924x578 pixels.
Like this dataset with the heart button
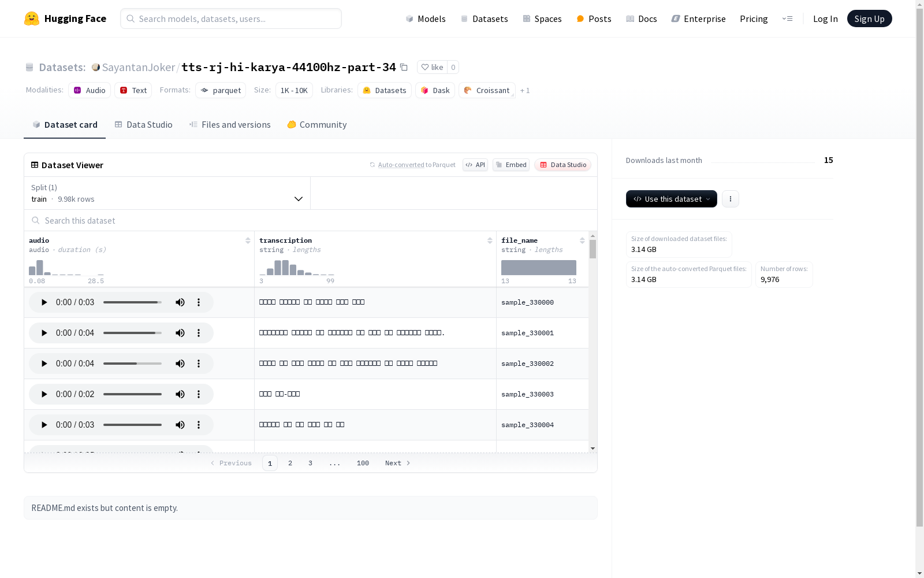pyautogui.click(x=432, y=67)
